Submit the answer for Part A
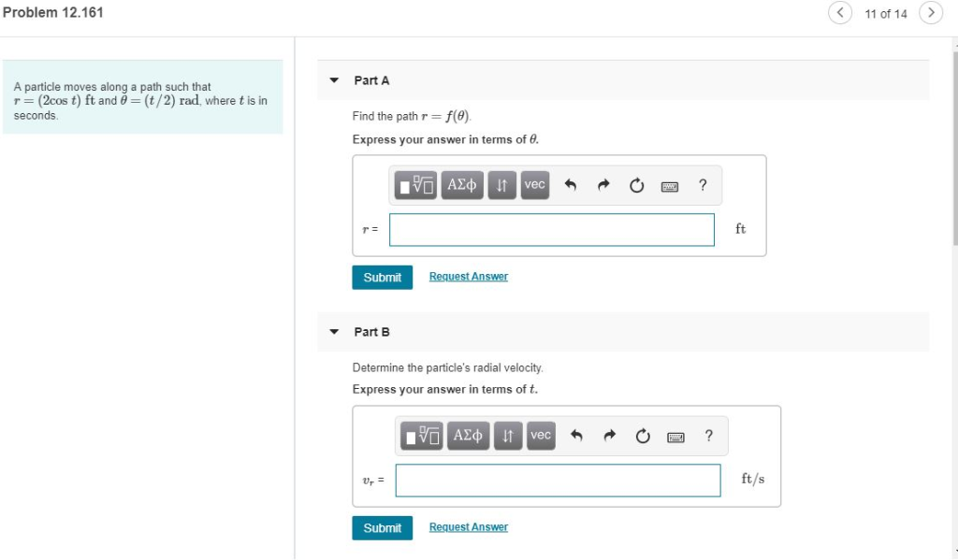The width and height of the screenshot is (958, 560). (x=382, y=277)
